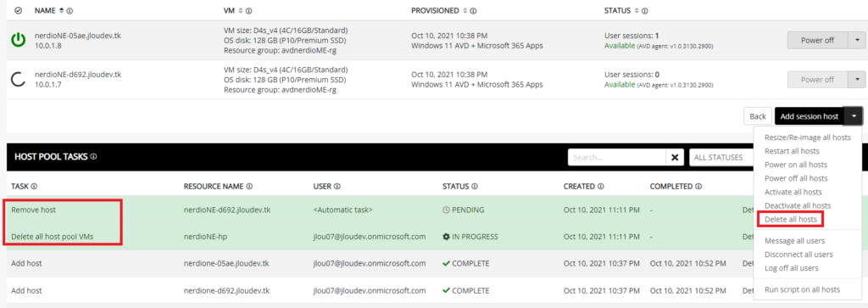Click the Search input in Host Pool Tasks
Image resolution: width=868 pixels, height=308 pixels.
pos(617,157)
